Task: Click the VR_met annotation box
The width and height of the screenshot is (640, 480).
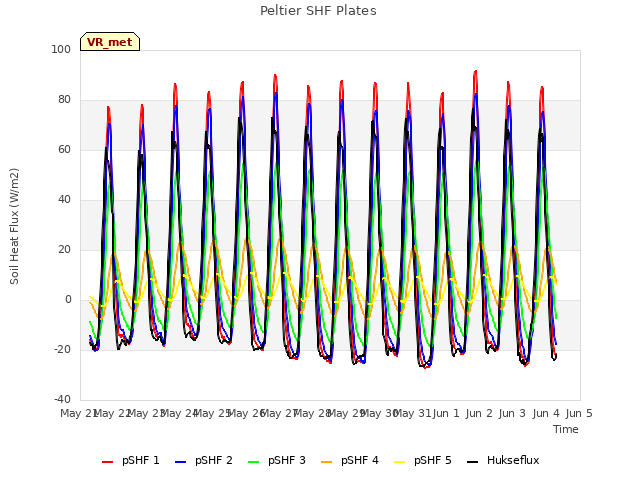Action: 110,42
